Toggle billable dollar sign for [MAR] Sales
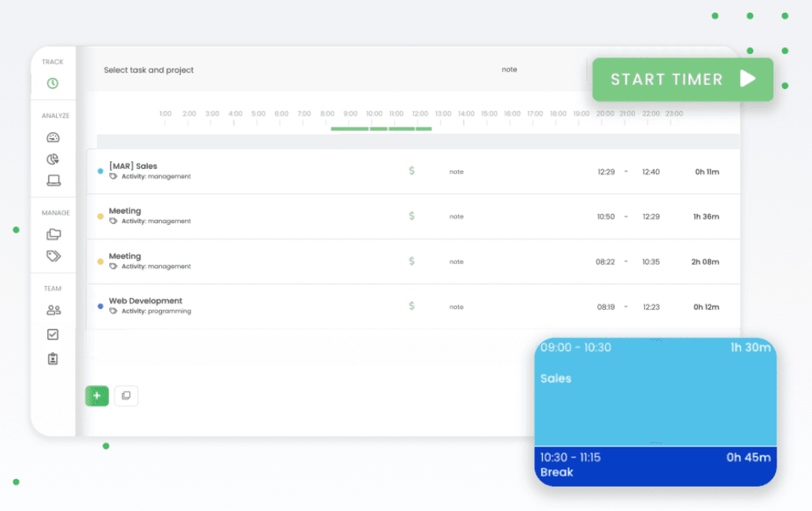This screenshot has width=812, height=511. (412, 171)
